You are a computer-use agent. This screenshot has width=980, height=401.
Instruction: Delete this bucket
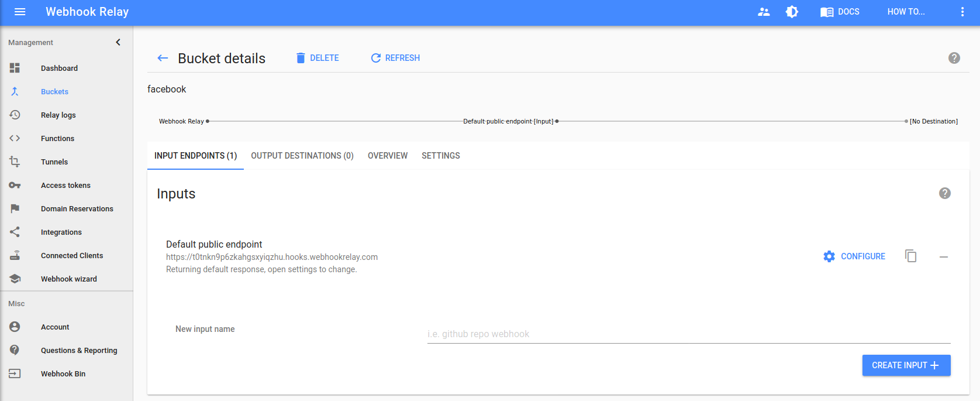pos(318,58)
